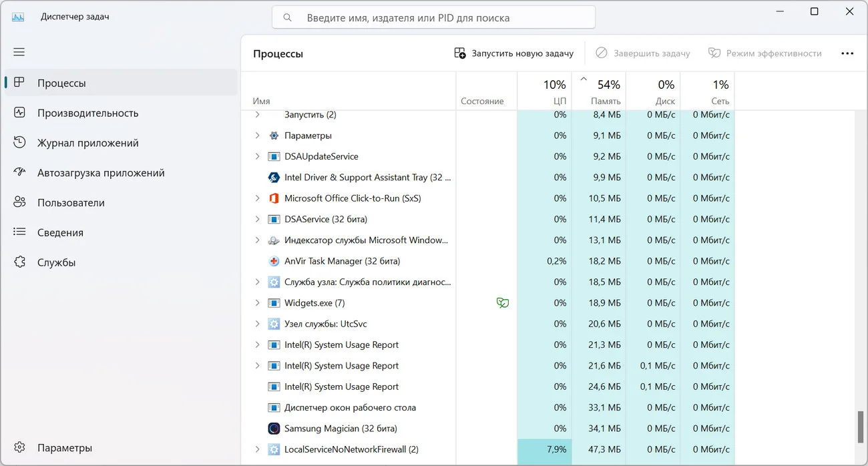The image size is (868, 466).
Task: Click the Завершить задачу button
Action: click(x=643, y=53)
